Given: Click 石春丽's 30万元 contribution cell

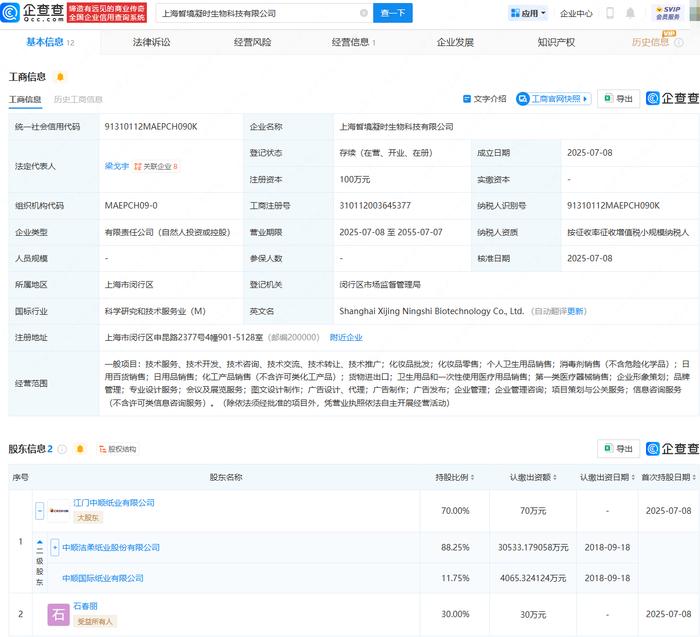Looking at the screenshot, I should [x=533, y=615].
